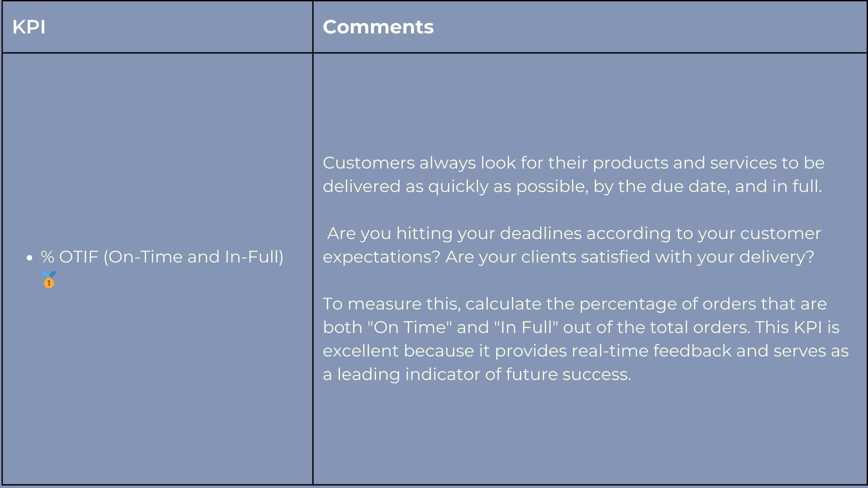Click the words "future success"

(568, 374)
